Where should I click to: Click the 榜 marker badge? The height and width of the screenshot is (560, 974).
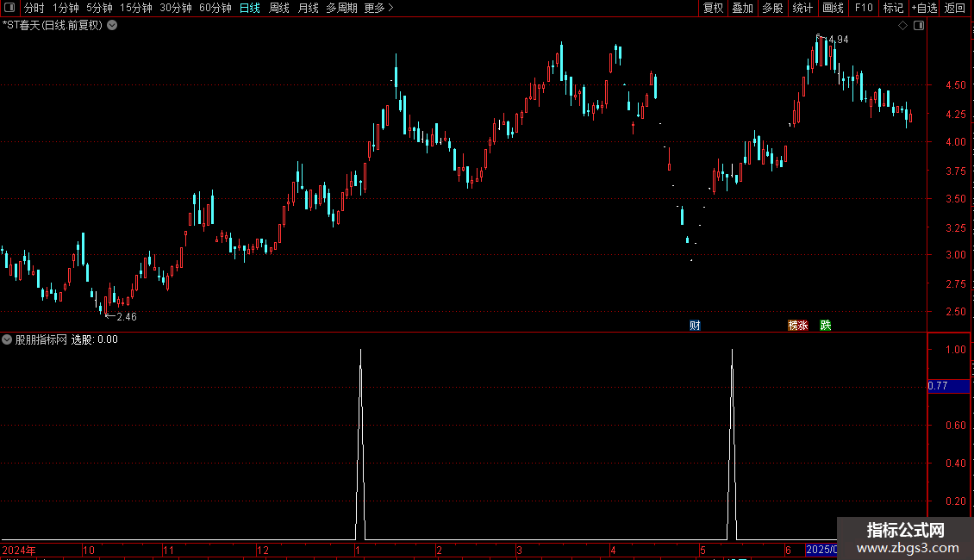[x=793, y=326]
